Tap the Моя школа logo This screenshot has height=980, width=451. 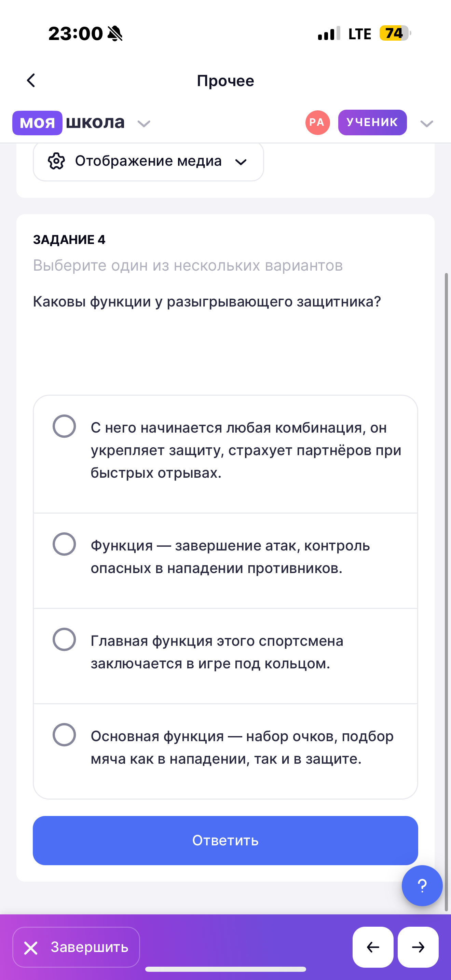68,123
